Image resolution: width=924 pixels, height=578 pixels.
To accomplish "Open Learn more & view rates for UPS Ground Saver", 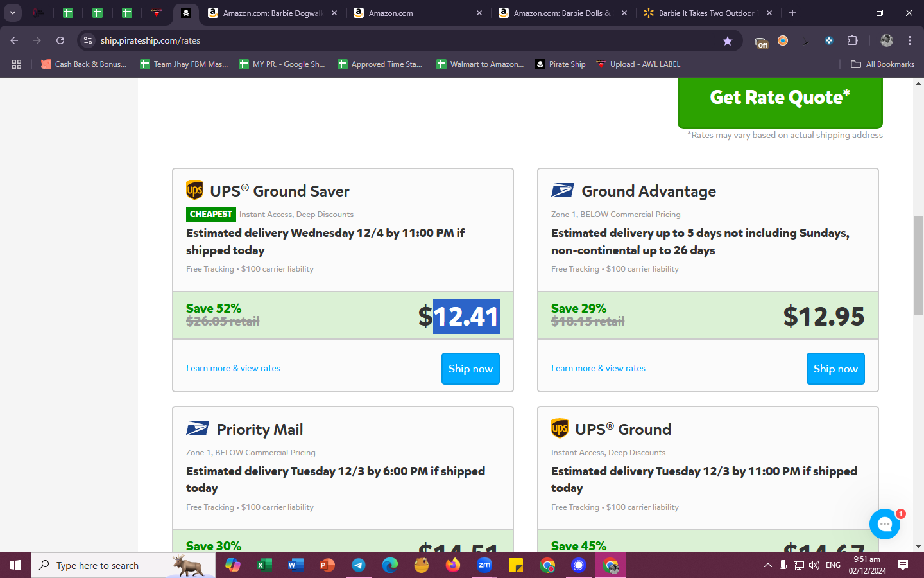I will click(x=233, y=368).
